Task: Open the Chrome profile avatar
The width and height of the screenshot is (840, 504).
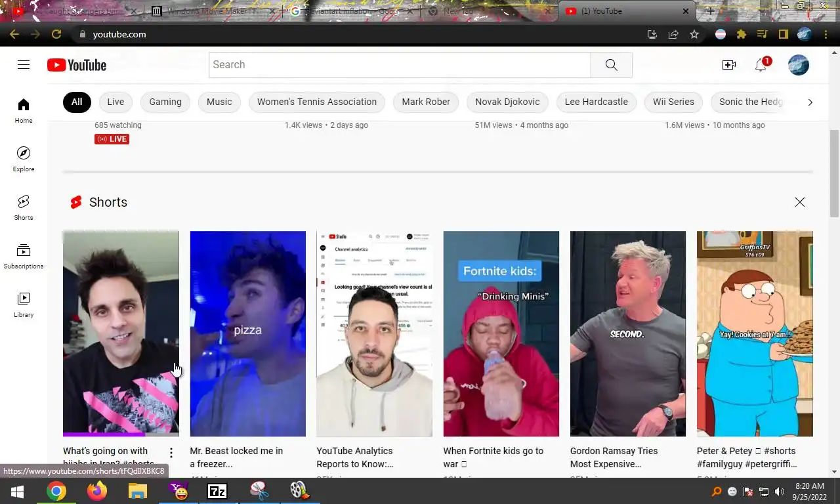Action: coord(805,34)
